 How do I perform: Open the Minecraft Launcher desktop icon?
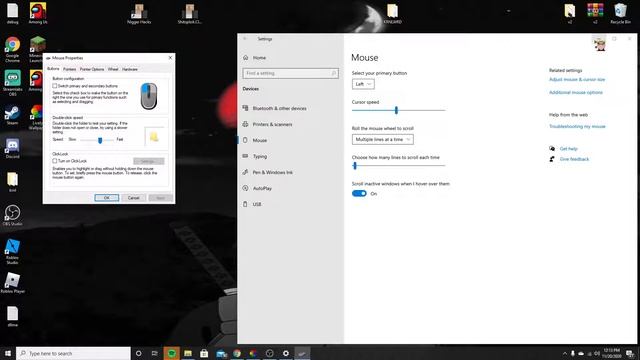tap(38, 49)
